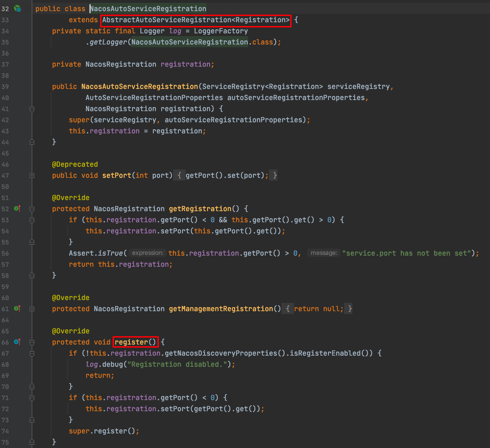The height and width of the screenshot is (448, 490).
Task: Click the 'registration' field declaration on line 37
Action: 186,64
